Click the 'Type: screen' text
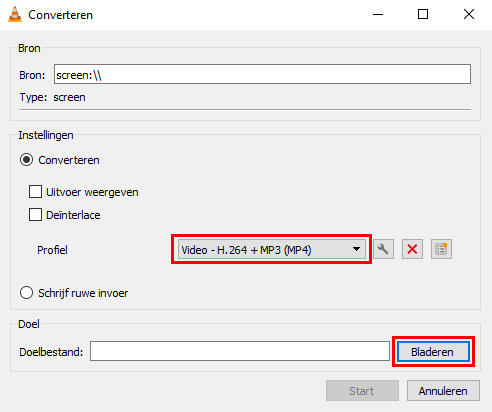 click(x=52, y=97)
